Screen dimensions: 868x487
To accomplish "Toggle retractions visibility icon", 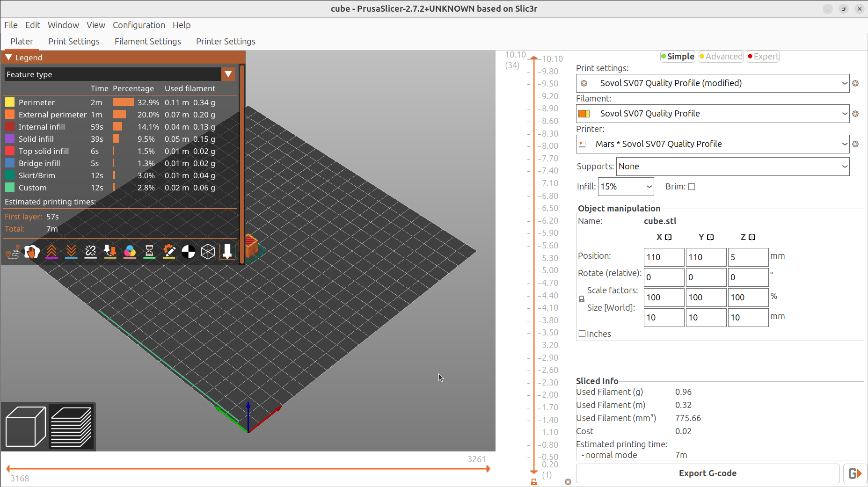I will pyautogui.click(x=51, y=252).
